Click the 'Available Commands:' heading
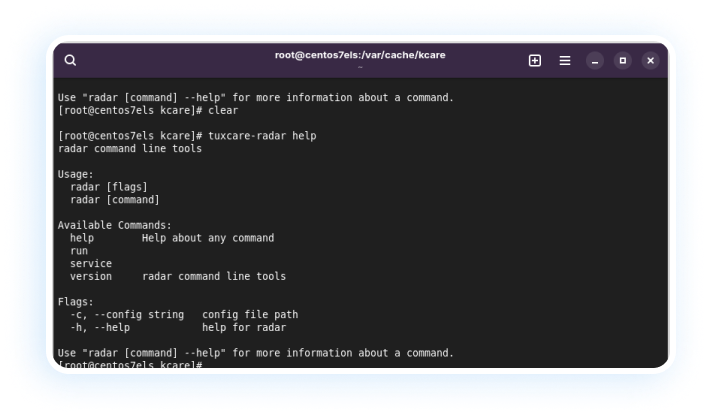708x417 pixels. tap(115, 225)
